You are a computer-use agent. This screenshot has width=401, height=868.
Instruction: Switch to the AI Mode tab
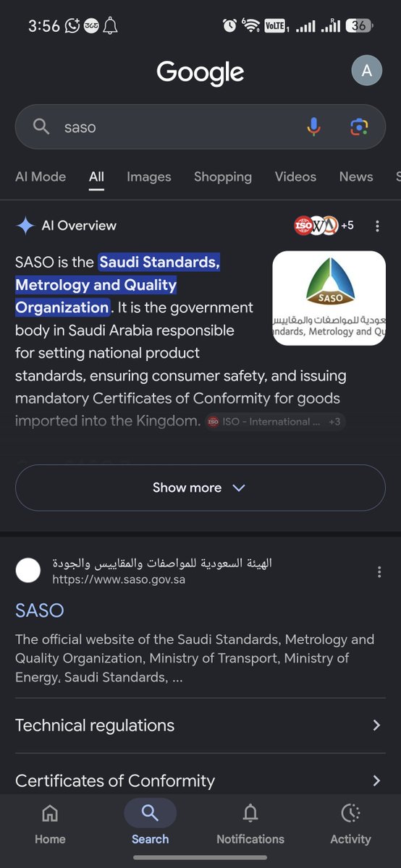(x=41, y=176)
